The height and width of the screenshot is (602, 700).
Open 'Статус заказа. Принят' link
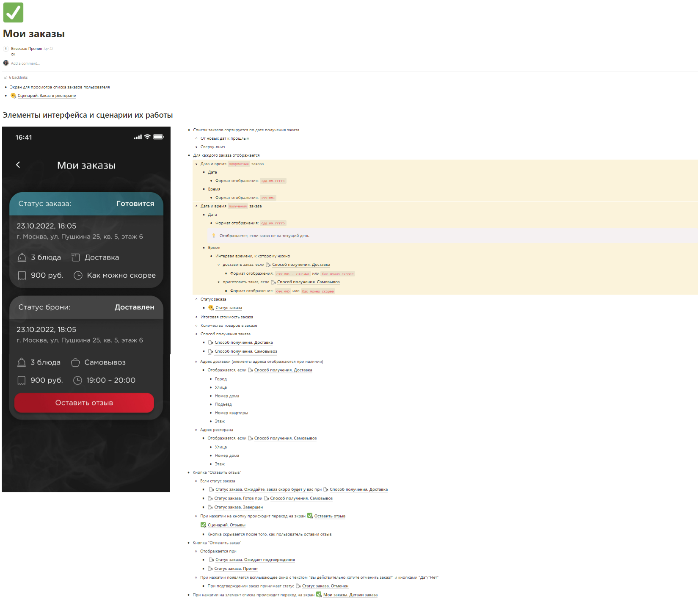coord(236,569)
